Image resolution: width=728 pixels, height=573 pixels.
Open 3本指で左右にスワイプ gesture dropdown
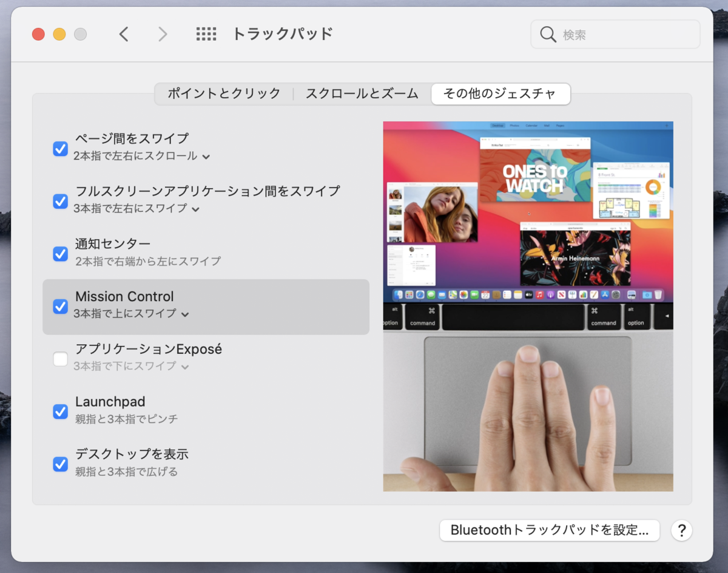coord(137,208)
